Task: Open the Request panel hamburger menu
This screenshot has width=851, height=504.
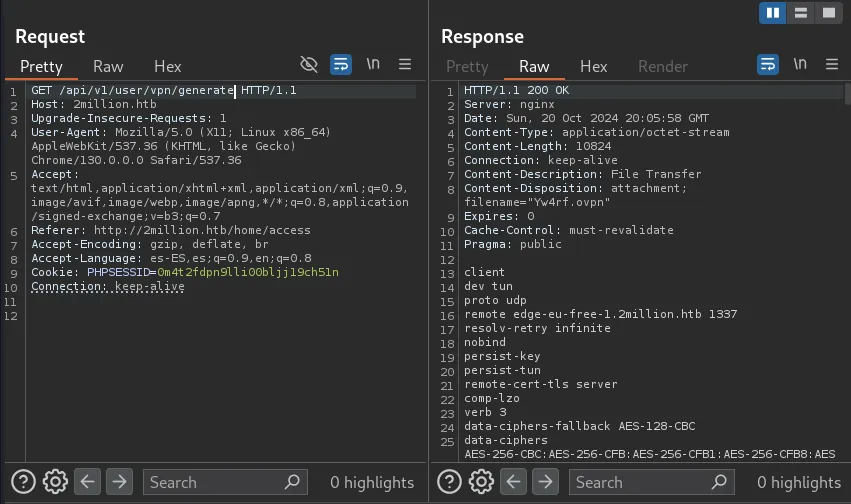Action: (405, 65)
